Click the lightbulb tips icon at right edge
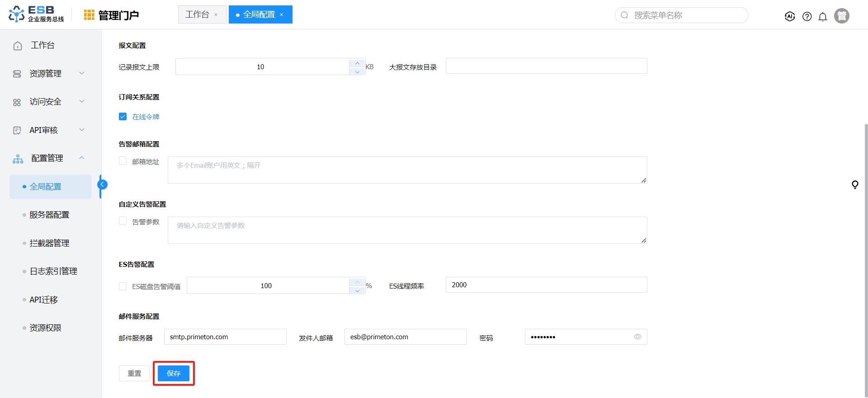The width and height of the screenshot is (868, 398). [855, 185]
